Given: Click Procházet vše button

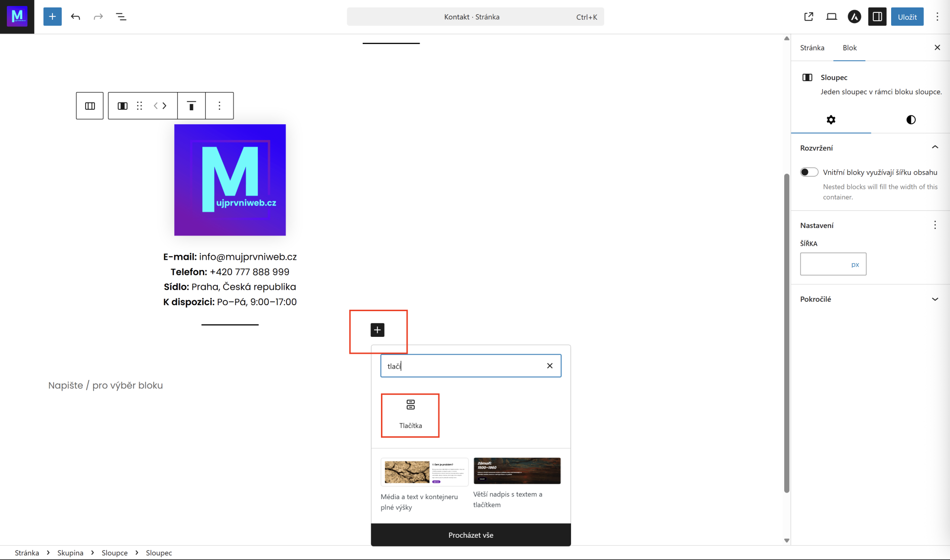Looking at the screenshot, I should (471, 535).
